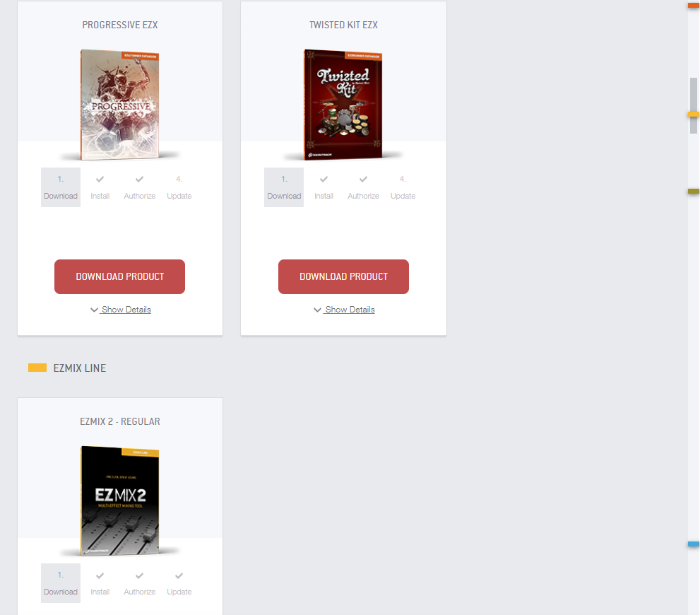
Task: Select Download step for EZmix 2
Action: coord(61,583)
